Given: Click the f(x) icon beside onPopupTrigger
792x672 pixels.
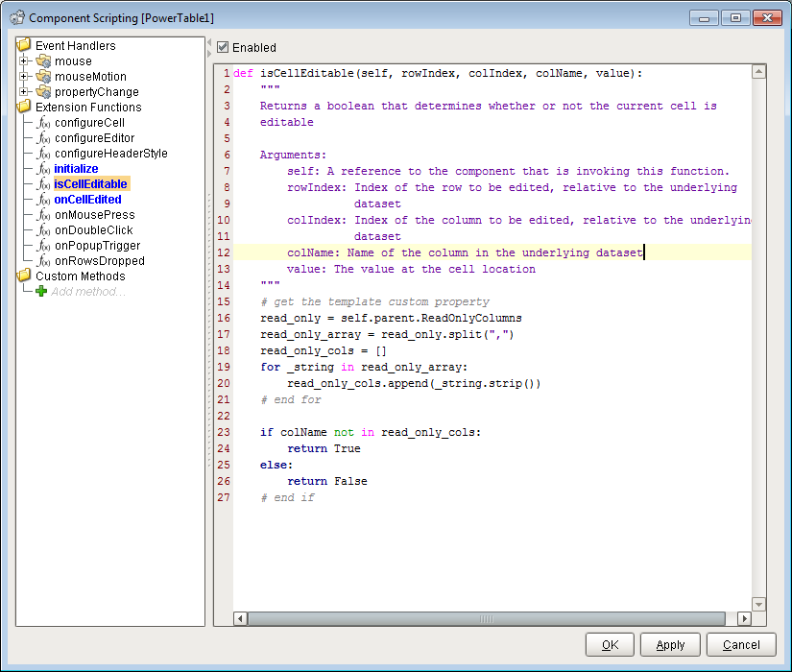Looking at the screenshot, I should click(x=43, y=246).
